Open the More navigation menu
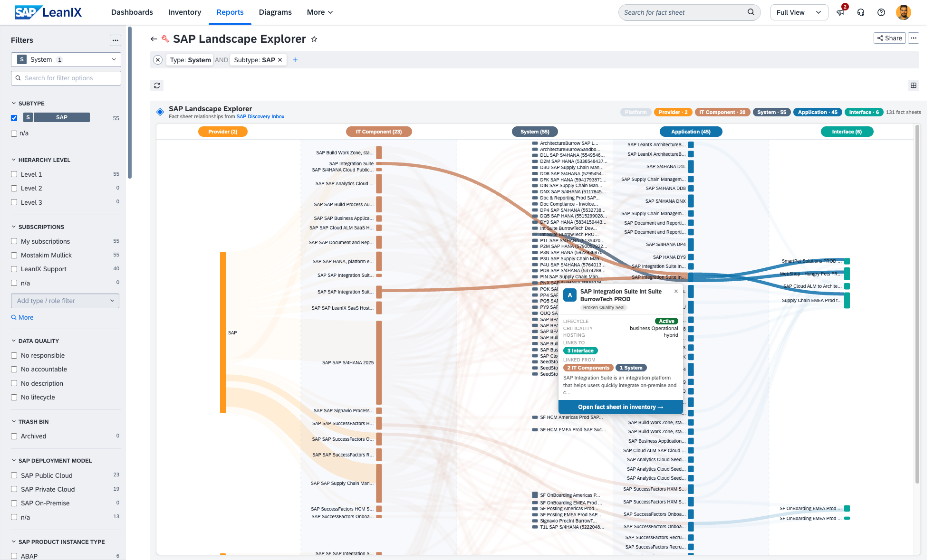This screenshot has width=934, height=560. tap(320, 12)
